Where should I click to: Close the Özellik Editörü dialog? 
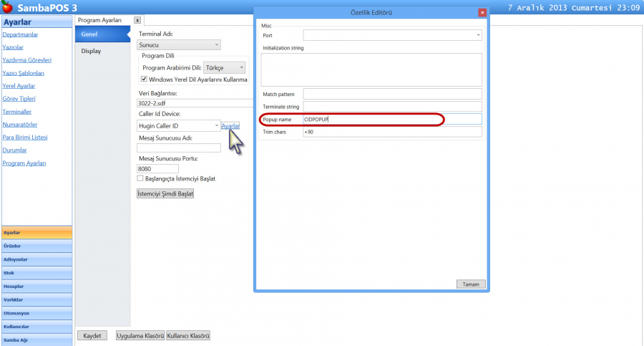click(482, 13)
